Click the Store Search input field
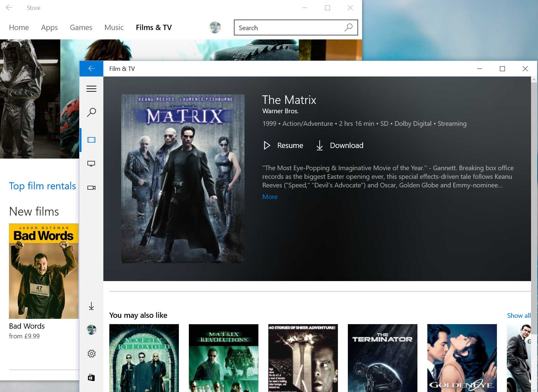This screenshot has width=538, height=392. click(x=296, y=27)
